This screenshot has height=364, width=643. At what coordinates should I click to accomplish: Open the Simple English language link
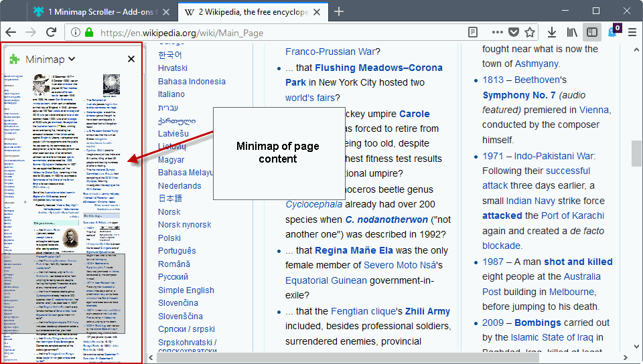(x=186, y=290)
